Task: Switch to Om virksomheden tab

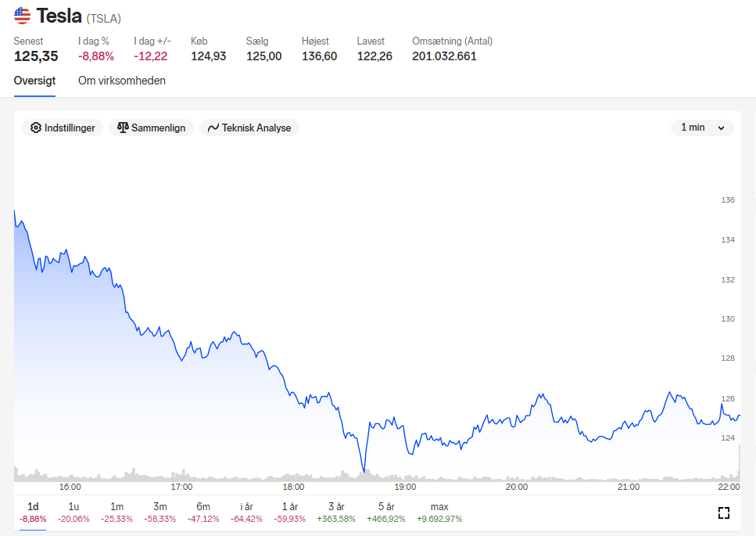Action: click(122, 81)
